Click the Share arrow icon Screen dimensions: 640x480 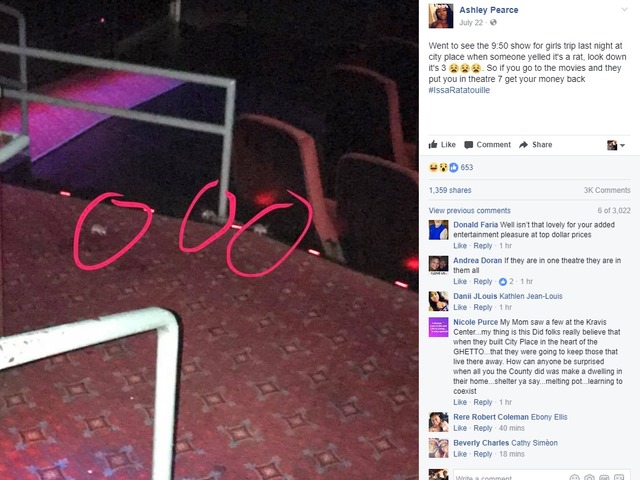[523, 145]
